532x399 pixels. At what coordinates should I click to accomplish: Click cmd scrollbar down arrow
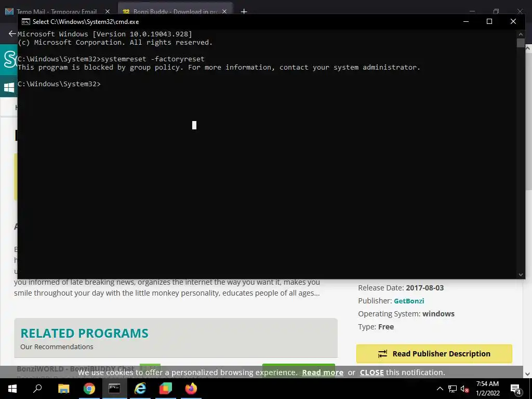pos(521,275)
